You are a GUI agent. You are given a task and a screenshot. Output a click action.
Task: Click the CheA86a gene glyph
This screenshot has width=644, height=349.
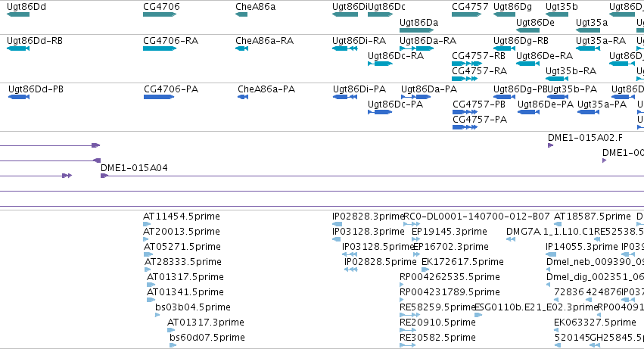click(241, 14)
